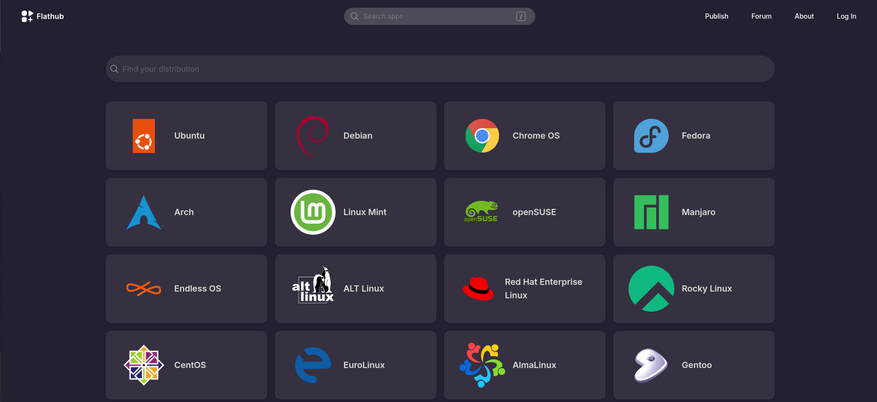
Task: Select the Gentoo label
Action: click(x=696, y=365)
